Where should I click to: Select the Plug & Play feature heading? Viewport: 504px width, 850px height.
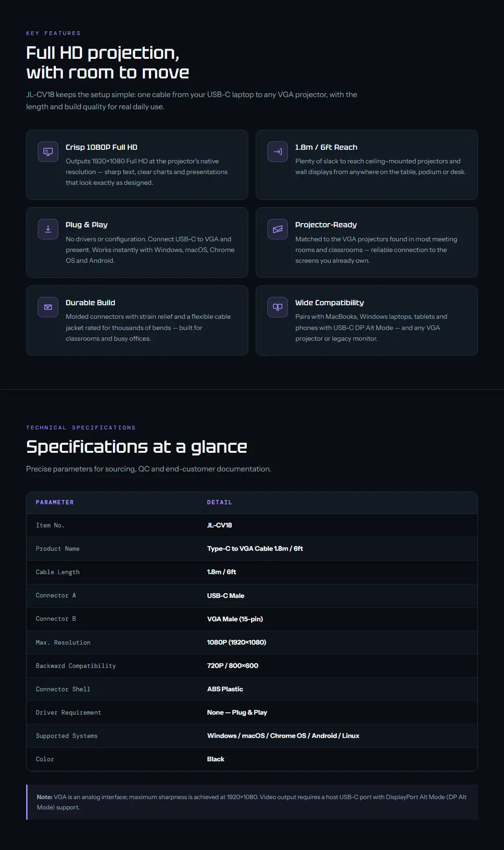click(x=86, y=225)
